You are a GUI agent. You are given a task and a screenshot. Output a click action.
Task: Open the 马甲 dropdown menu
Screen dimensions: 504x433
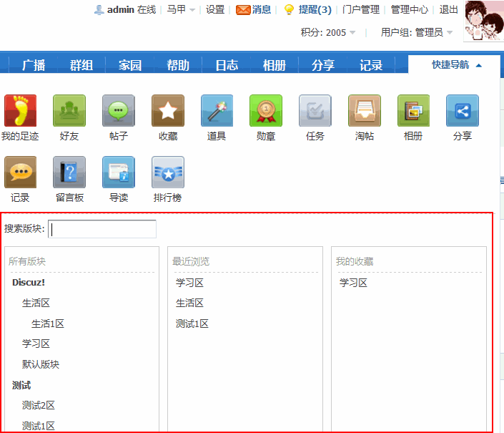181,9
